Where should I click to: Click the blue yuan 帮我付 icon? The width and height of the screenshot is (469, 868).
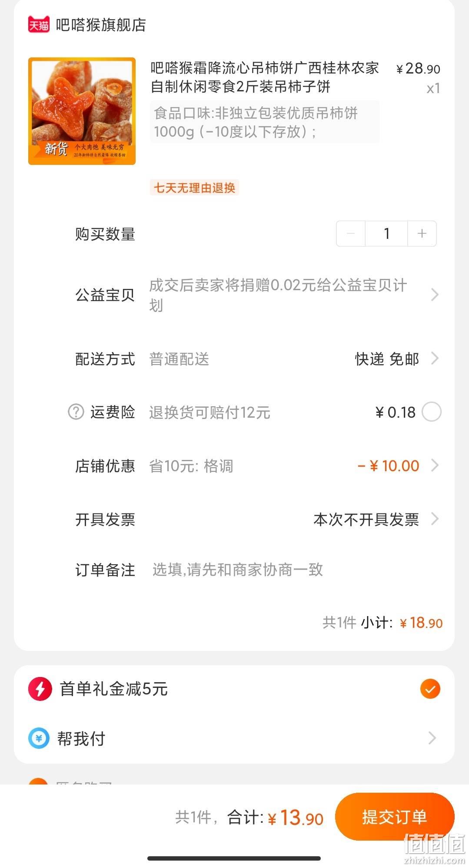point(39,738)
